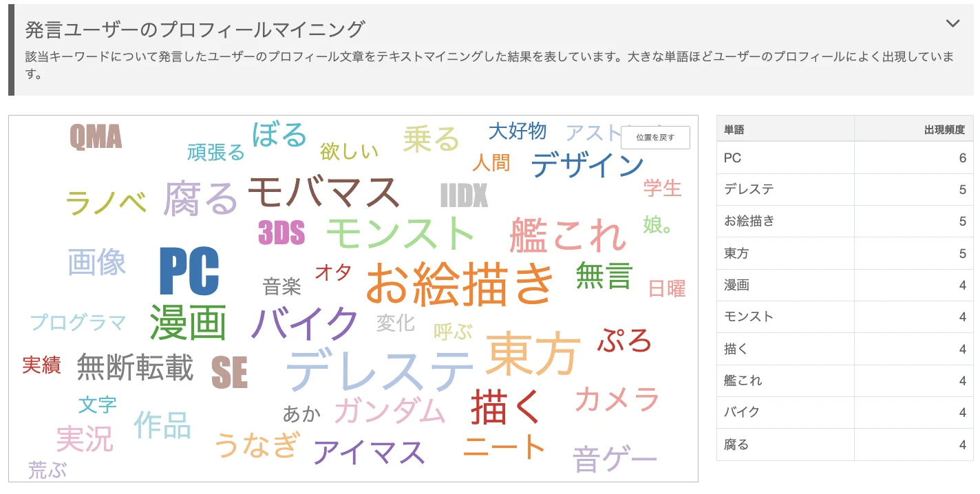This screenshot has height=494, width=980.
Task: Click the orange お絵描き word in cloud
Action: point(460,283)
